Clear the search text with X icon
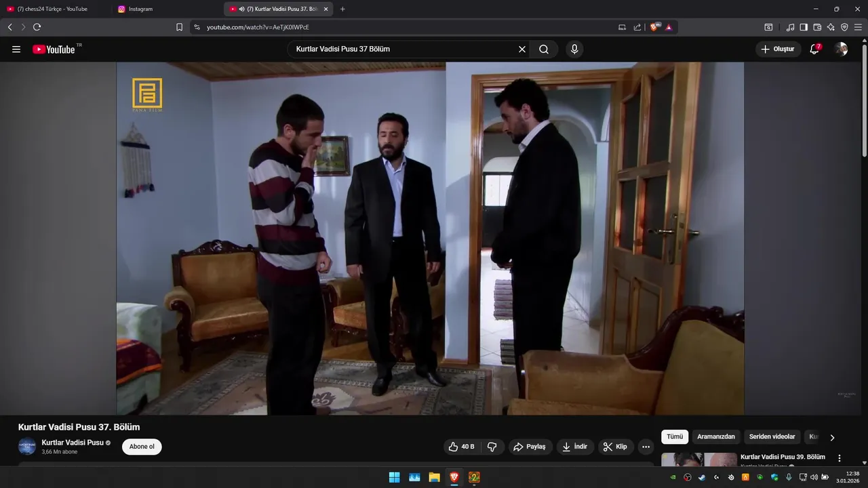This screenshot has height=488, width=868. tap(522, 49)
